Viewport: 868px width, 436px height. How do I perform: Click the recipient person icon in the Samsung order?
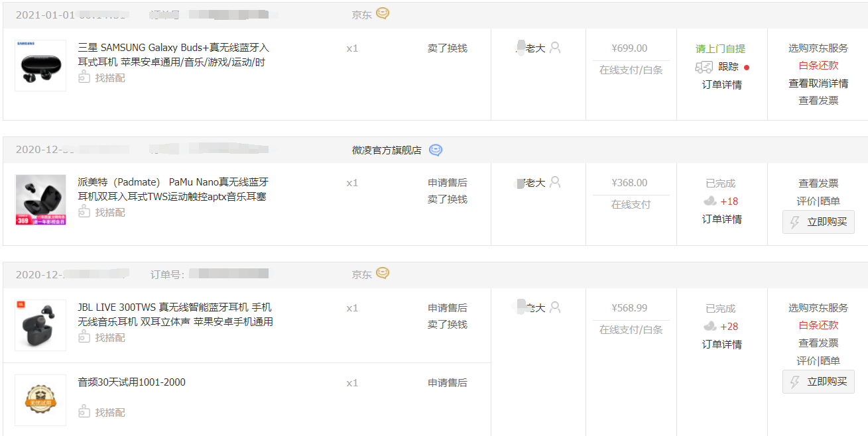pyautogui.click(x=555, y=48)
